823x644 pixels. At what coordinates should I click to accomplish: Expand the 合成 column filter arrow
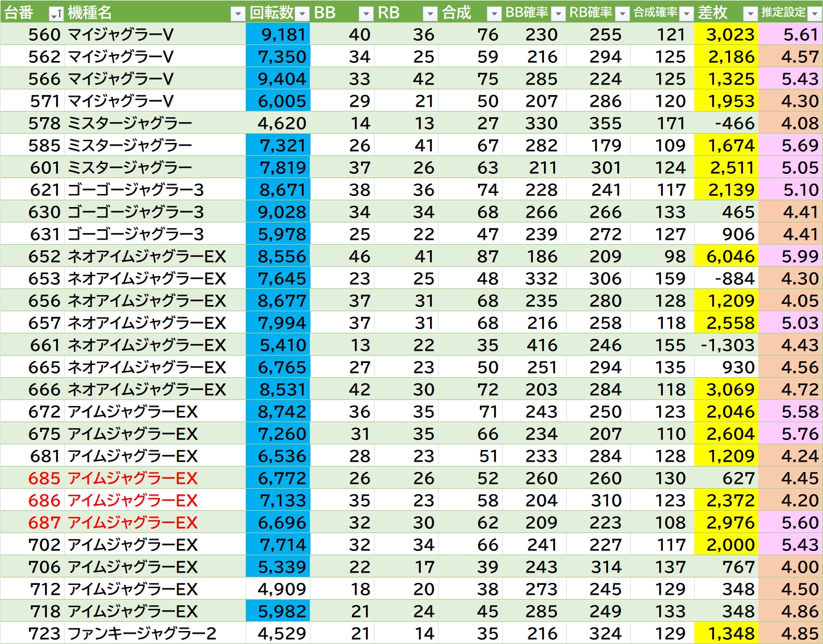(494, 14)
